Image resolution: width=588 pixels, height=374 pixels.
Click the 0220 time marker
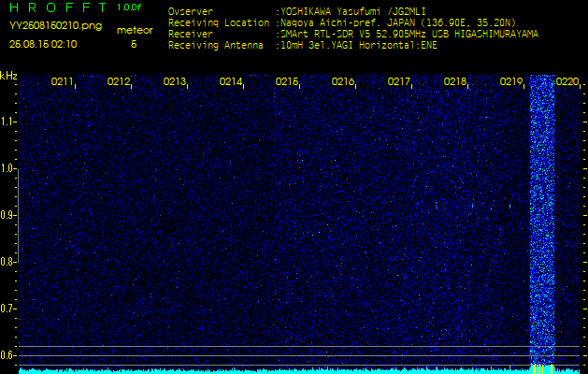tap(567, 81)
